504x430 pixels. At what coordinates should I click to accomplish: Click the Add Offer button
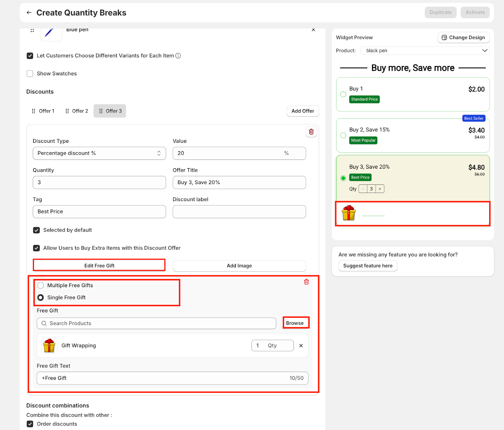coord(302,111)
